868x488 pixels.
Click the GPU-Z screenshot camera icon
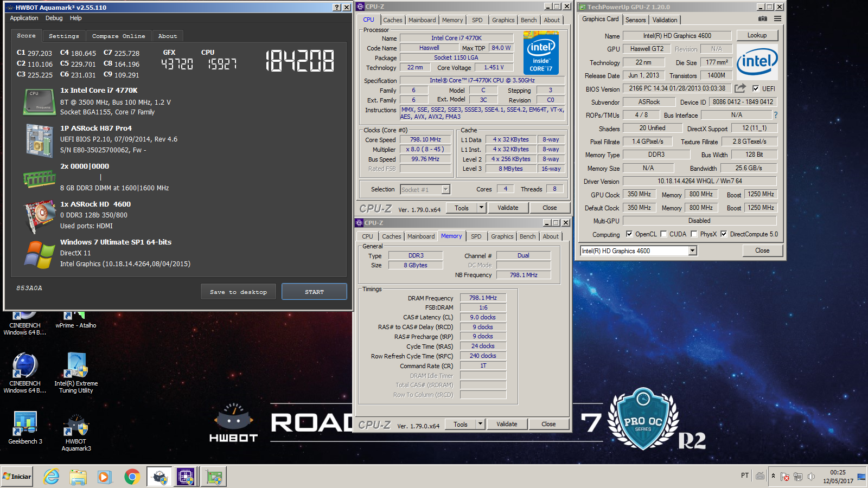(x=763, y=18)
